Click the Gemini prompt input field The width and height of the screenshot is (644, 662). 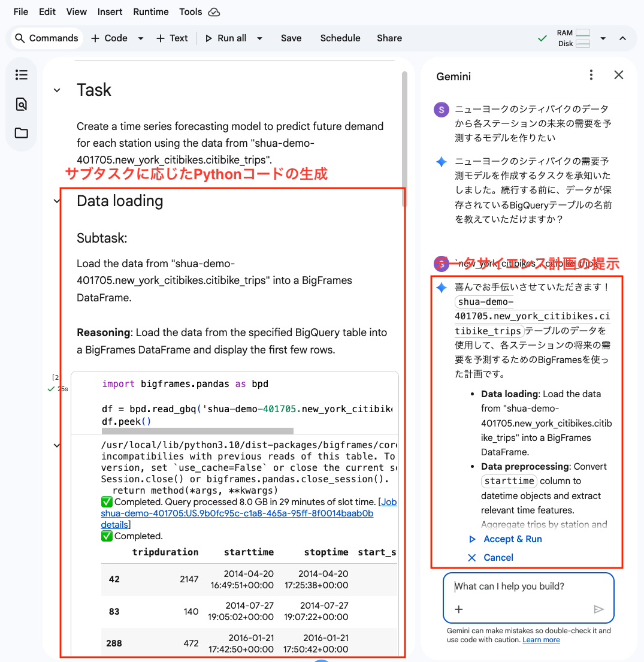(528, 587)
